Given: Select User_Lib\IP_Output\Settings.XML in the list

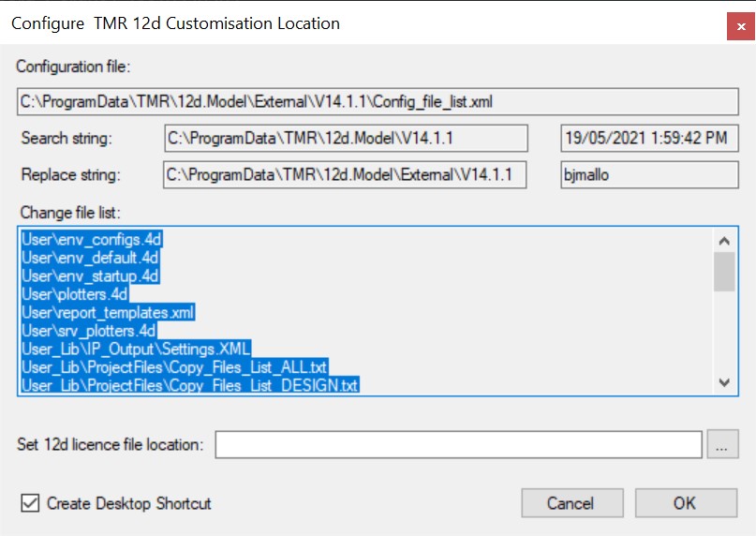Looking at the screenshot, I should 136,349.
